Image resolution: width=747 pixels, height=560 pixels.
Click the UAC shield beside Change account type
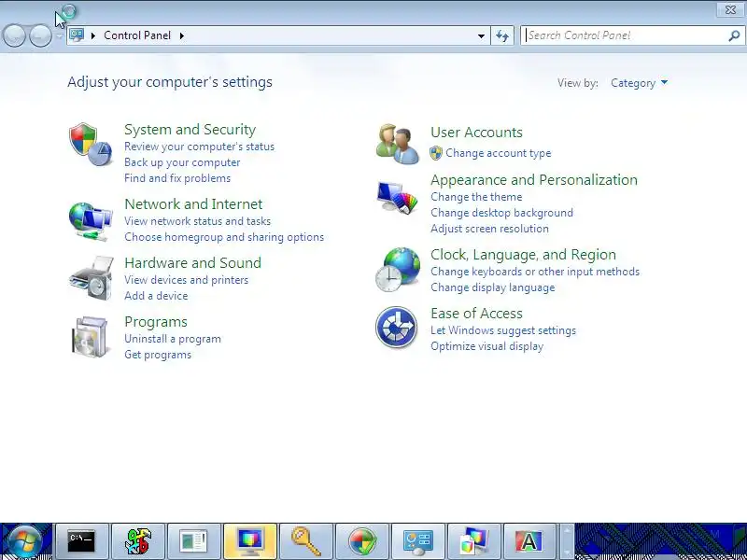(x=436, y=153)
